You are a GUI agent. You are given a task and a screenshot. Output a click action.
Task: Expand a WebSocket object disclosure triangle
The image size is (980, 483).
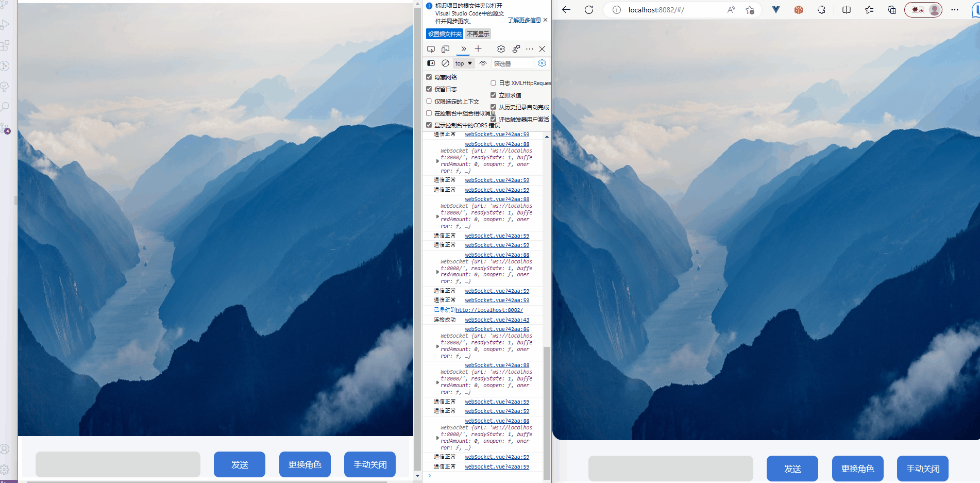(x=437, y=160)
